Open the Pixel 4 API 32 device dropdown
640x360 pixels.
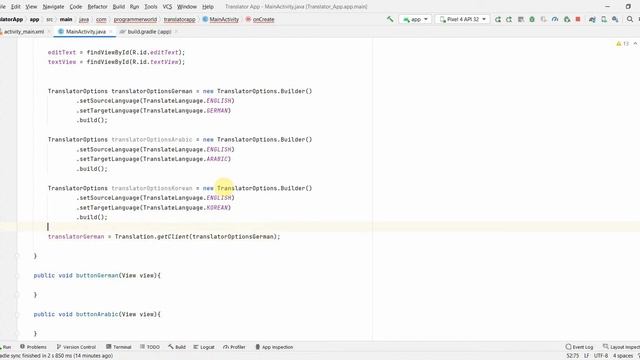[x=462, y=19]
